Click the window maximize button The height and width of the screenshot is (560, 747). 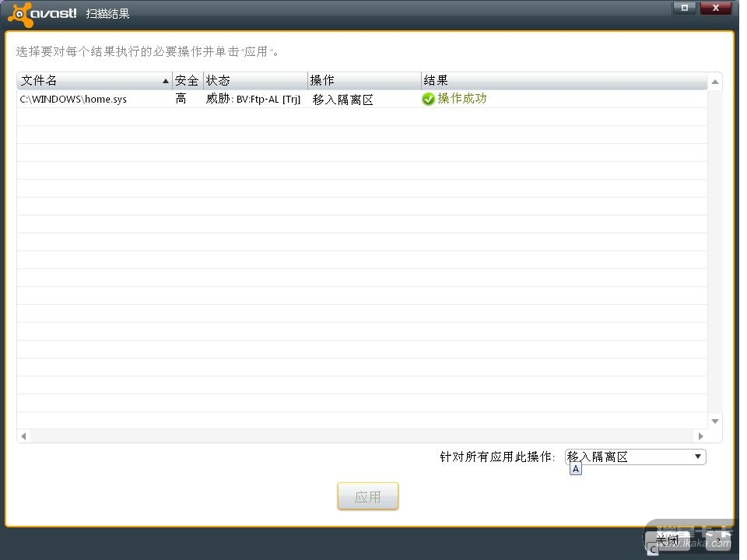click(685, 8)
